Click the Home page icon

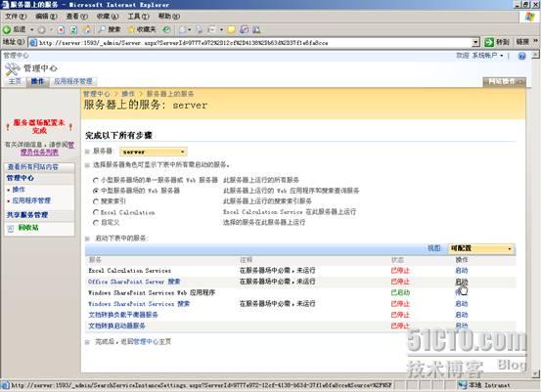point(87,30)
